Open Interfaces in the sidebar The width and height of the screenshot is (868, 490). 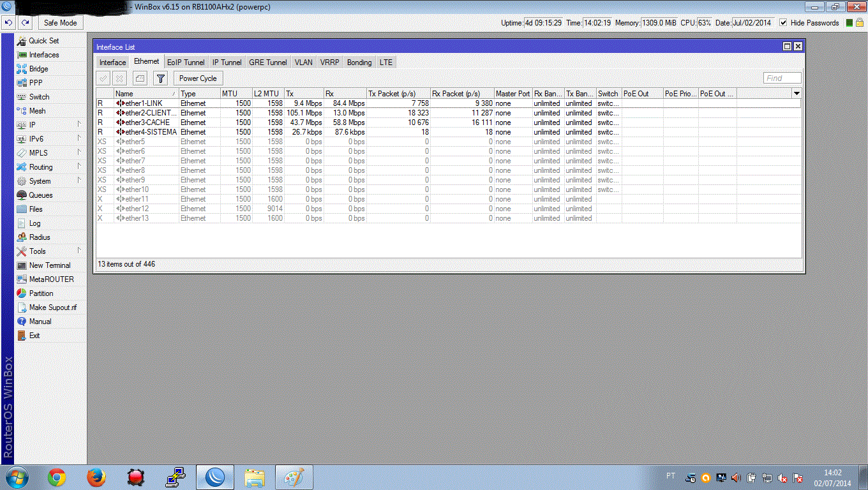coord(44,55)
